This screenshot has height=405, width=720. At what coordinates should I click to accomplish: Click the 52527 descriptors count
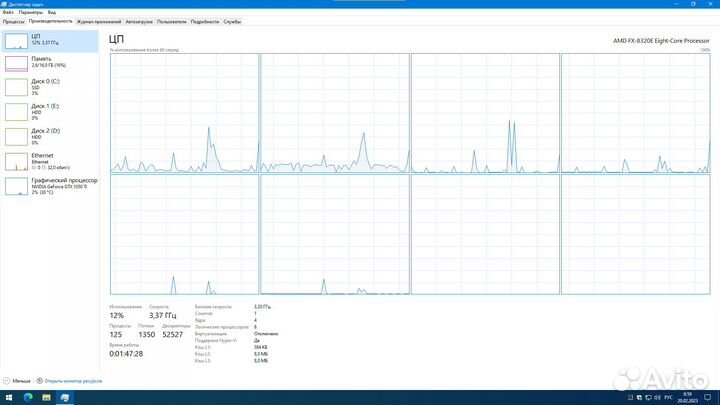click(x=173, y=335)
